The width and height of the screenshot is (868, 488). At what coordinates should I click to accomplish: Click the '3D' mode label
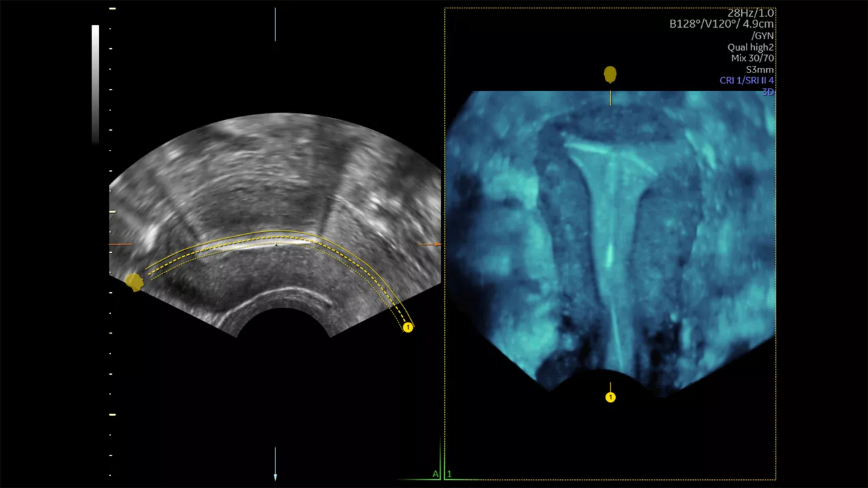click(768, 91)
